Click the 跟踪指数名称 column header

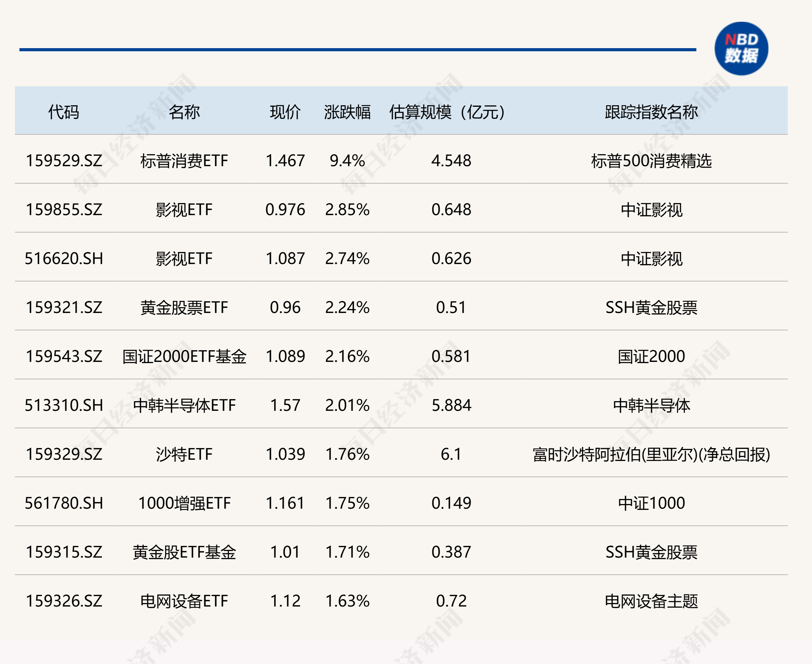[651, 112]
